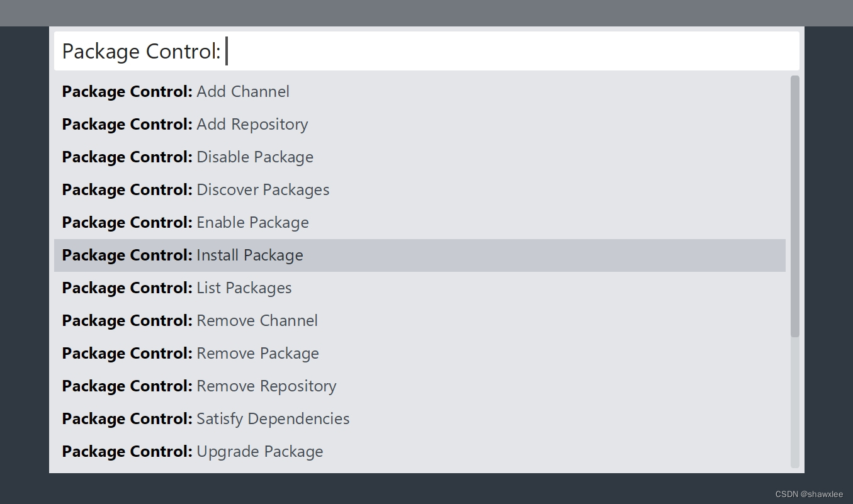
Task: Choose Package Control: Enable Package
Action: [x=420, y=223]
